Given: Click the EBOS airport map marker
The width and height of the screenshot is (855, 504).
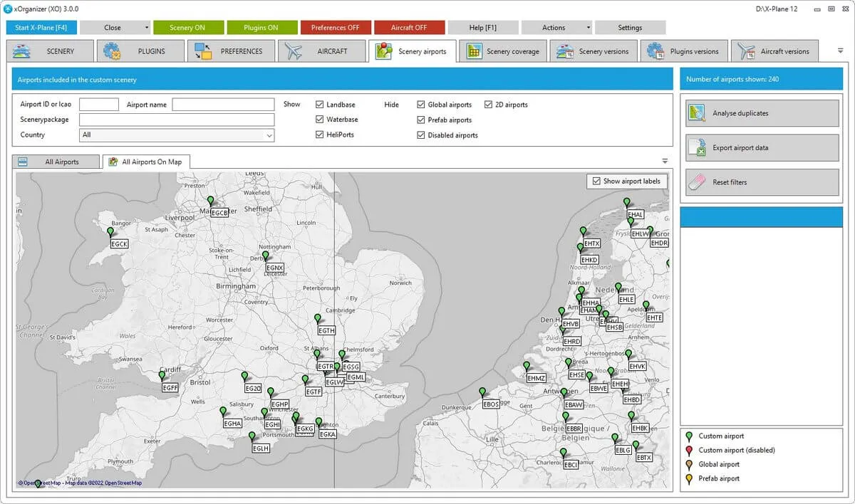Looking at the screenshot, I should [482, 392].
